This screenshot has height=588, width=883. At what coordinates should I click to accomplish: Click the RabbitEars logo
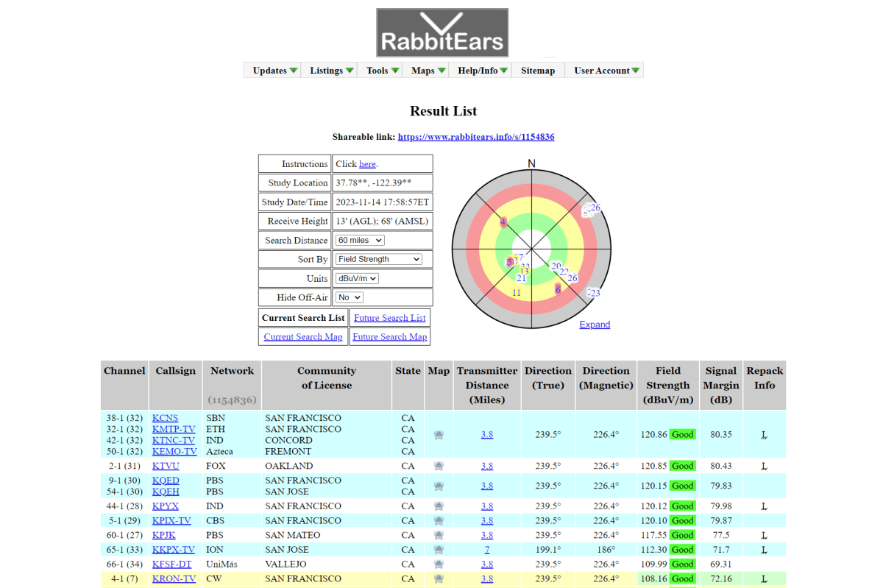(x=442, y=32)
